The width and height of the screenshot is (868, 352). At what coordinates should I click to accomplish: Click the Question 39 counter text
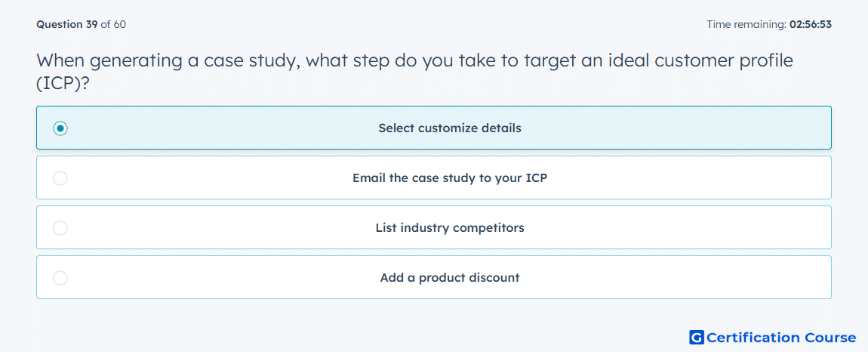67,24
